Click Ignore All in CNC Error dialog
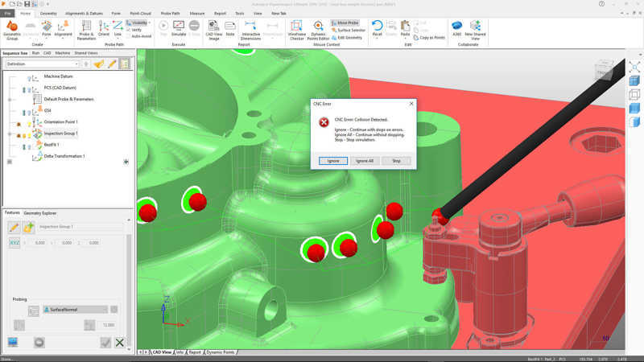This screenshot has height=362, width=644. (365, 161)
